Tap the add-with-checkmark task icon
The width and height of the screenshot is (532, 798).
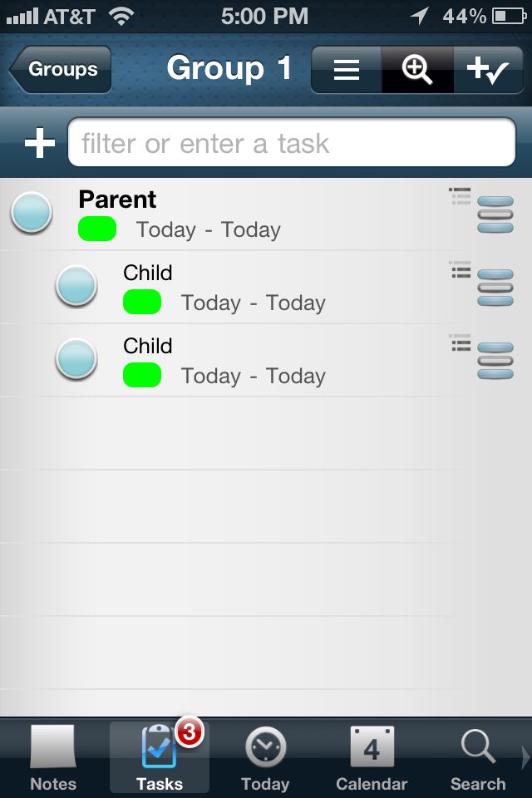pos(488,70)
